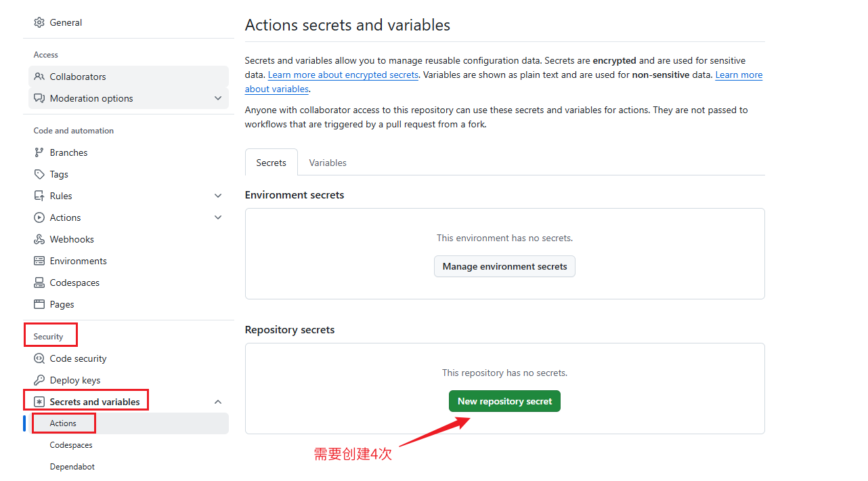The image size is (868, 481).
Task: Open Learn more about encrypted secrets link
Action: [x=343, y=75]
